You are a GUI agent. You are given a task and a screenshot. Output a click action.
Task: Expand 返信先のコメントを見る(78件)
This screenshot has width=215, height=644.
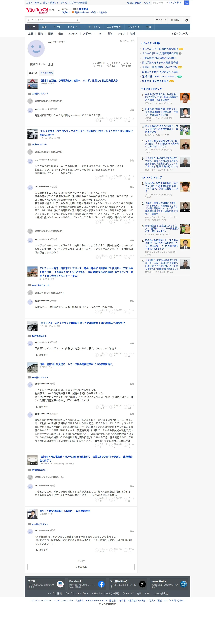(49, 293)
